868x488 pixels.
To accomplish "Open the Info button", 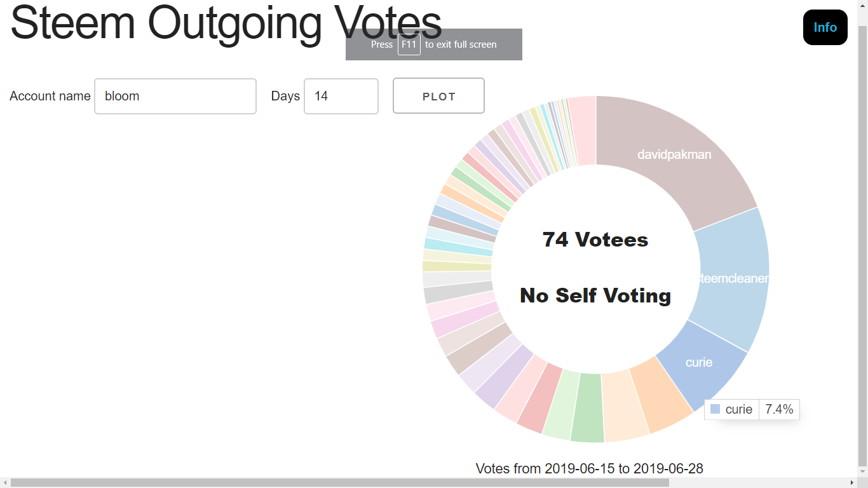I will coord(825,27).
